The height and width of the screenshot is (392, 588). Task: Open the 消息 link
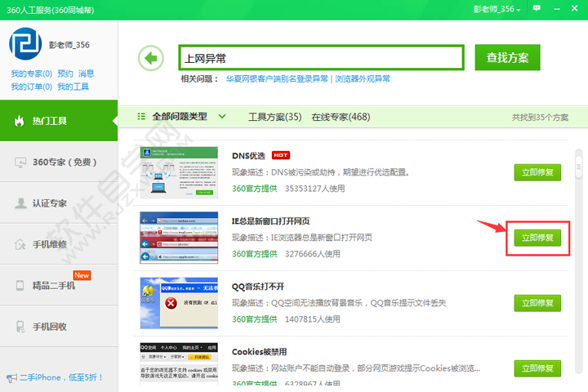pos(87,73)
